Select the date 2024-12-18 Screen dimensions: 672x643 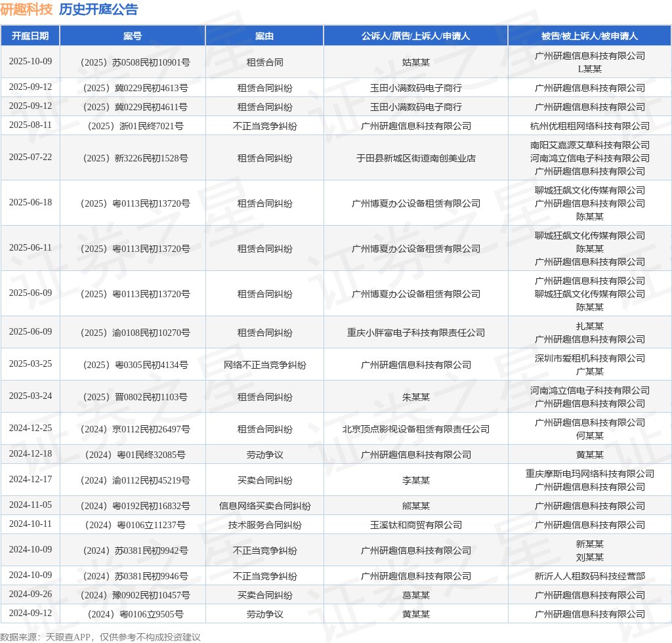(x=30, y=453)
